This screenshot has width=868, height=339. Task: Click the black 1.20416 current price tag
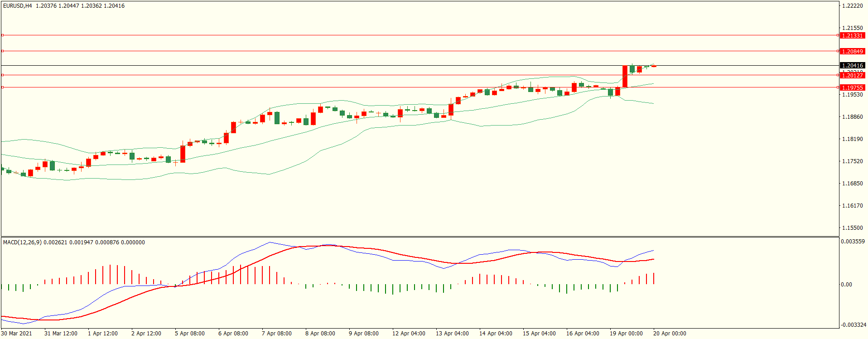pyautogui.click(x=852, y=65)
